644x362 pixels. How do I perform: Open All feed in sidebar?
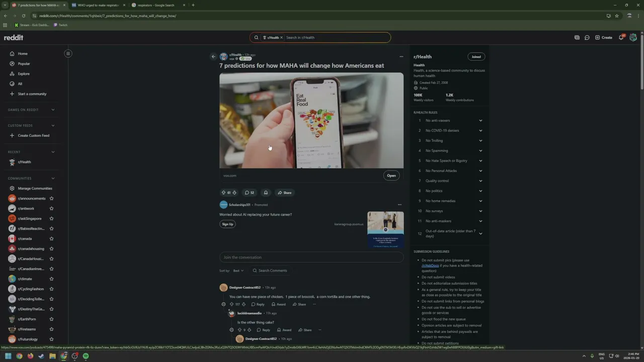(x=20, y=84)
